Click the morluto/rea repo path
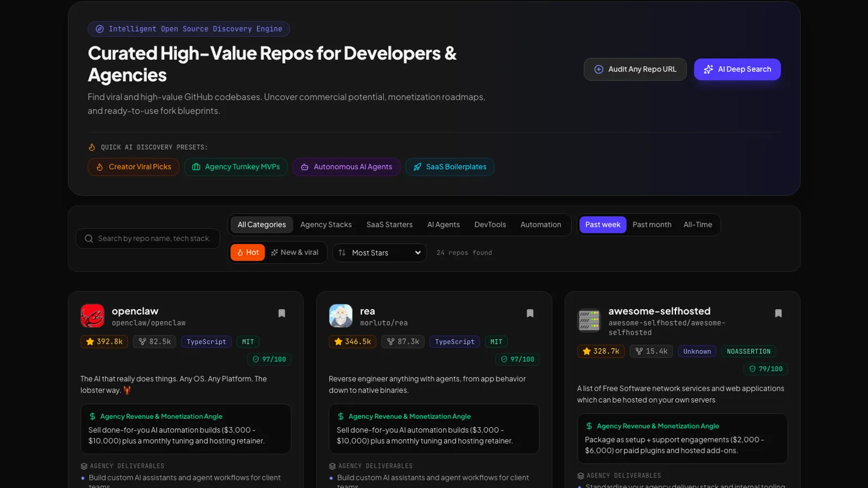 (384, 323)
